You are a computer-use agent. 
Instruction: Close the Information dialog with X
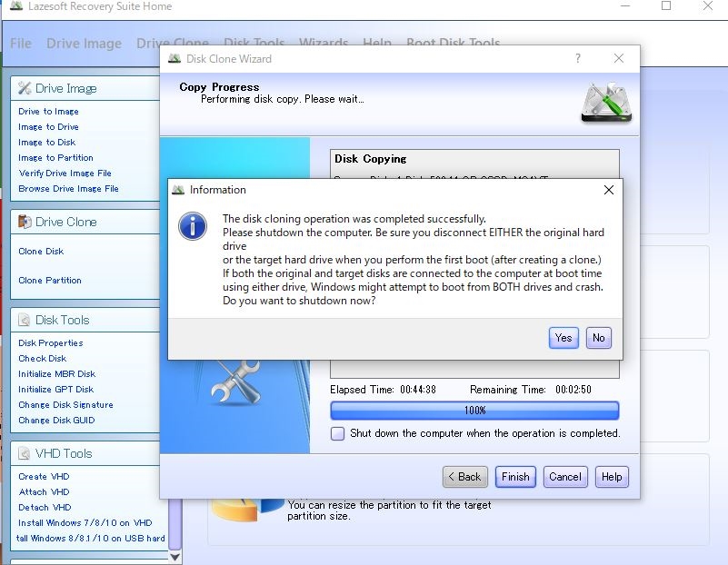point(609,190)
